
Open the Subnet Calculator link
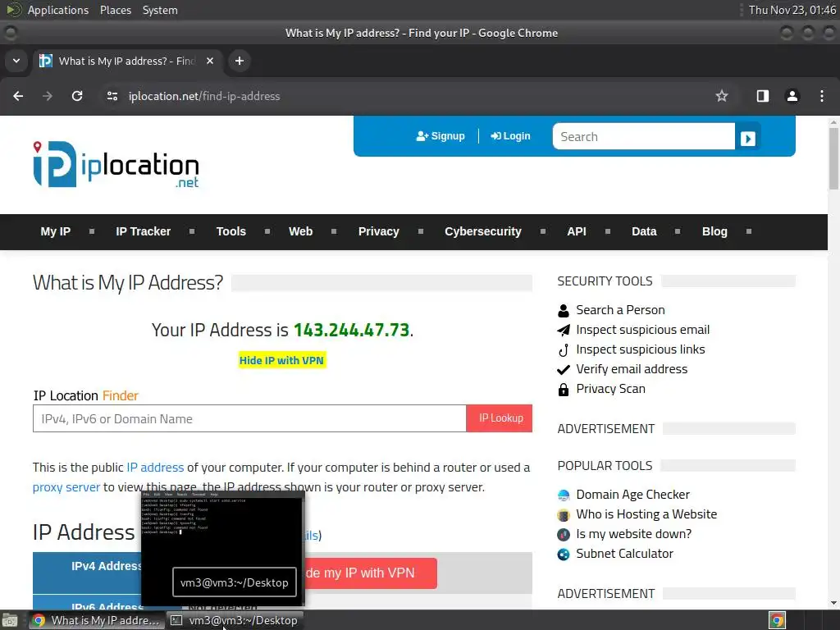[624, 554]
